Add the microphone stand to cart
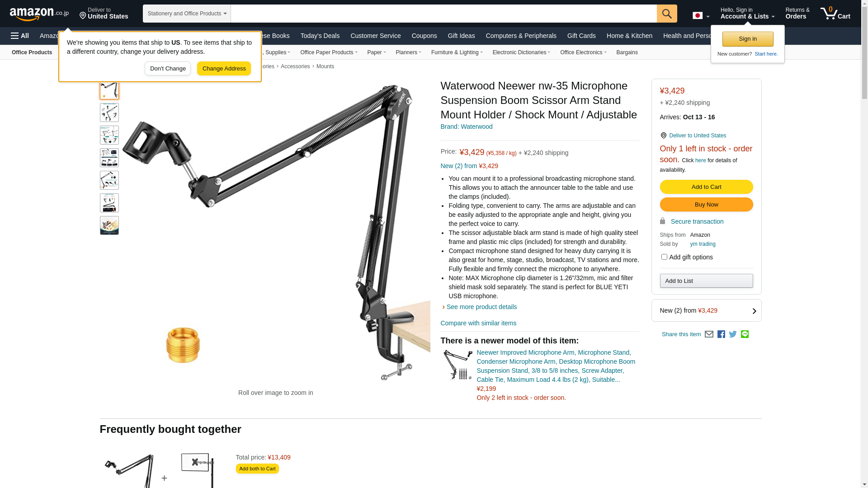This screenshot has height=488, width=868. tap(706, 187)
